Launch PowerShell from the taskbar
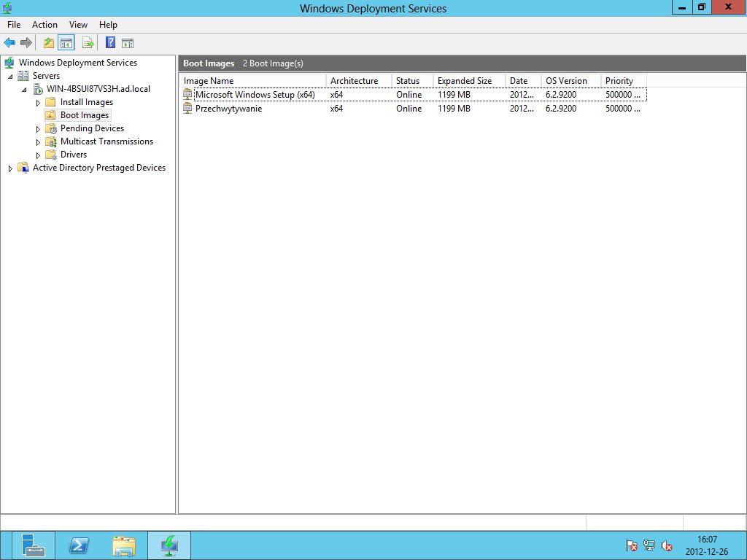Screen dimensions: 747x560 coord(79,545)
